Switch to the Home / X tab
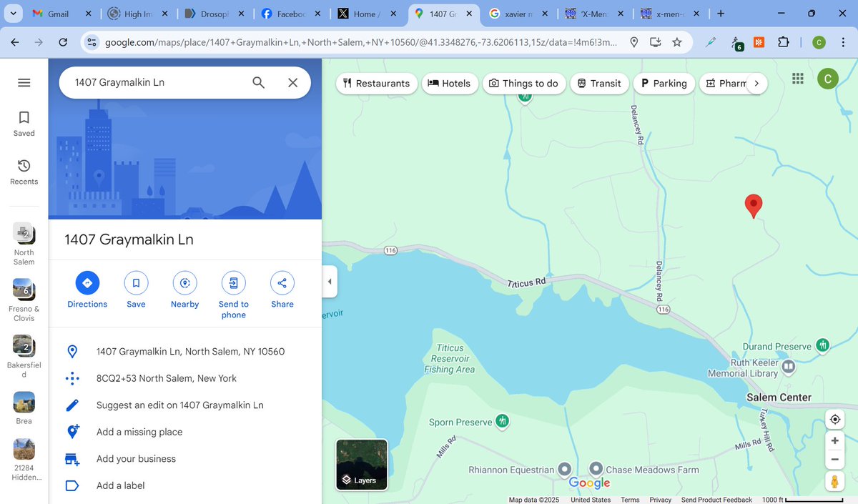 [x=367, y=14]
